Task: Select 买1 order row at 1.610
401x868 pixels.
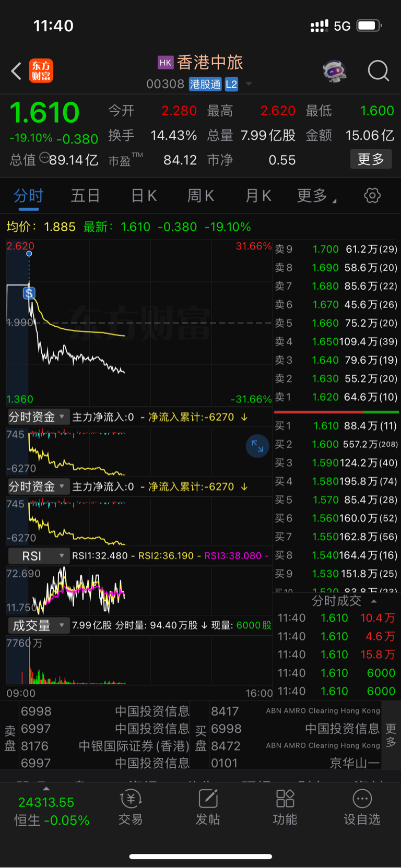Action: (336, 426)
